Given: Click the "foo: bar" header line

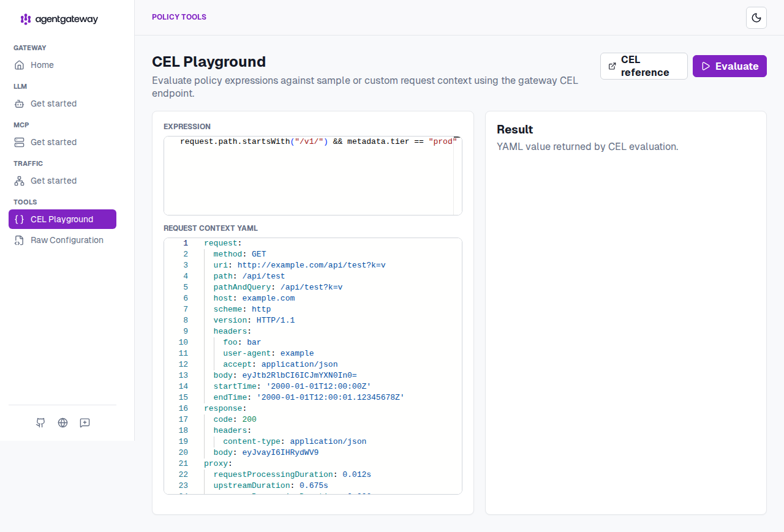Looking at the screenshot, I should (242, 342).
